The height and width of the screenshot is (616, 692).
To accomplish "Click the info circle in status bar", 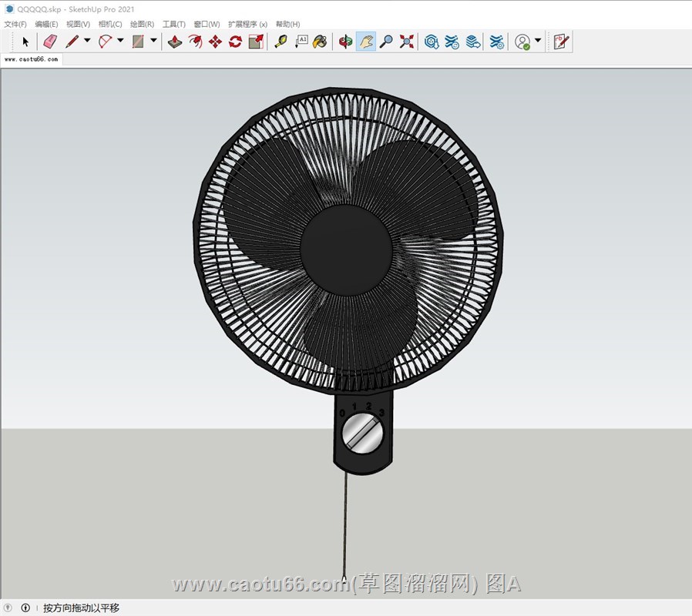I will click(25, 608).
